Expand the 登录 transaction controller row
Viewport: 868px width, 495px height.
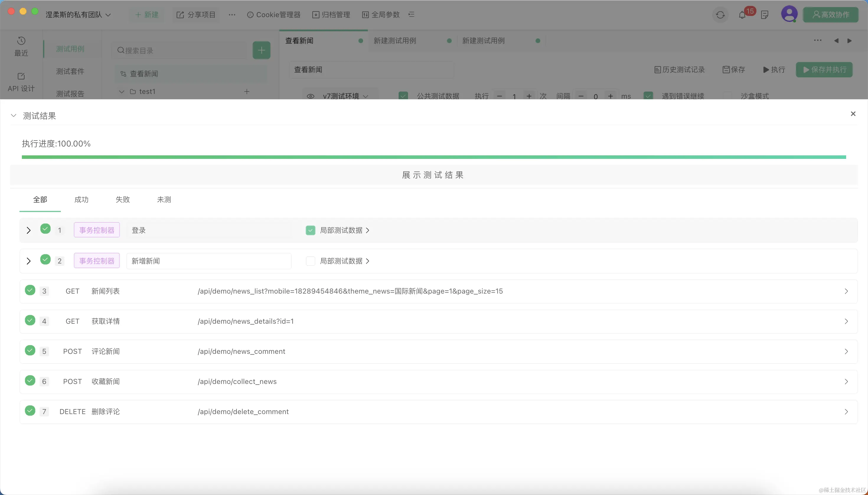[x=29, y=230]
